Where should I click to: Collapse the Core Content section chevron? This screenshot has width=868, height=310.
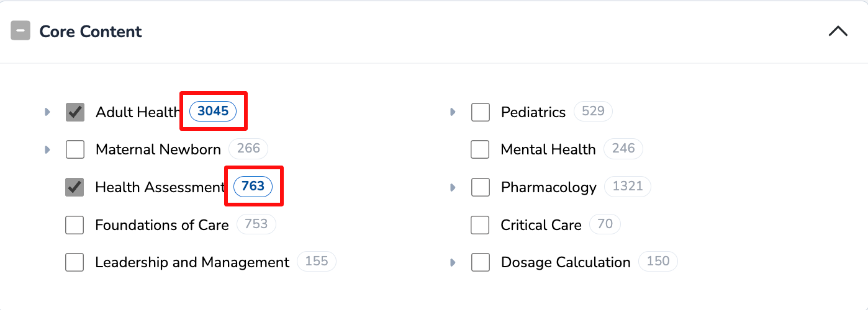838,32
